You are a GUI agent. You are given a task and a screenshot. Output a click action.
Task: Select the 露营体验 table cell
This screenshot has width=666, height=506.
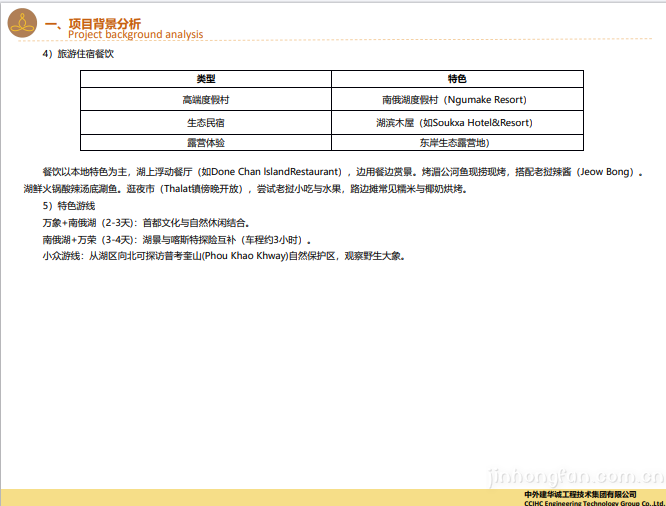pos(205,143)
